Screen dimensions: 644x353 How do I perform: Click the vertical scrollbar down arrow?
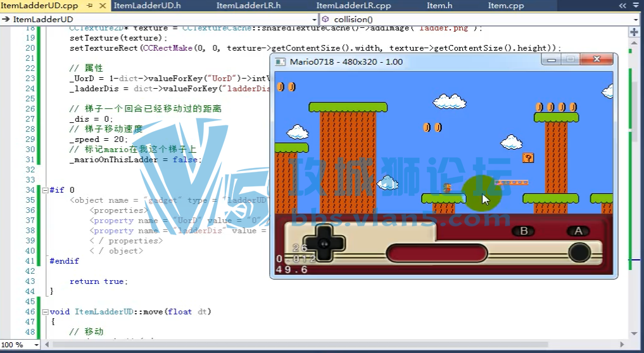point(634,333)
